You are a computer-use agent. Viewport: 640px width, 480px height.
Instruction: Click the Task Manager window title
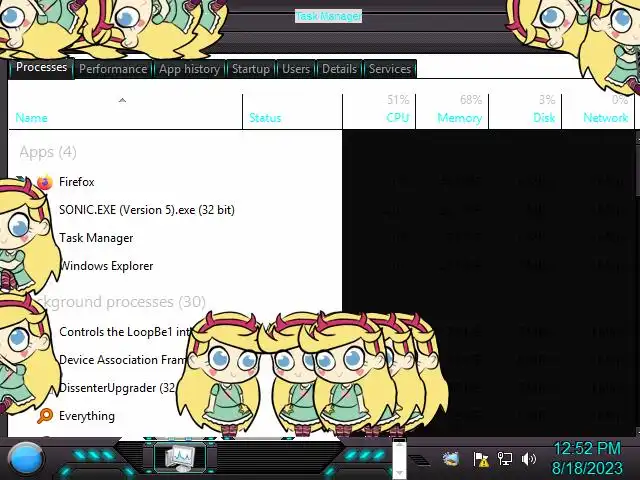pos(328,16)
